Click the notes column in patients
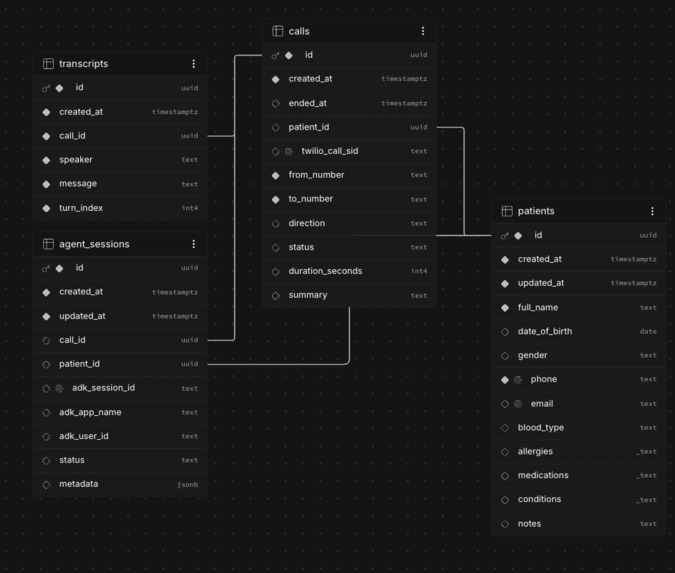 [579, 524]
